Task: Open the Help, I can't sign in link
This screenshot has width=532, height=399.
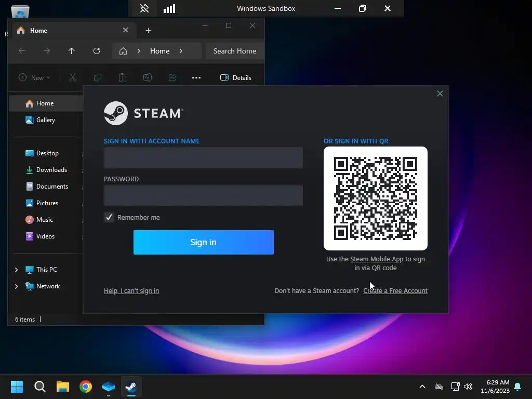Action: (131, 291)
